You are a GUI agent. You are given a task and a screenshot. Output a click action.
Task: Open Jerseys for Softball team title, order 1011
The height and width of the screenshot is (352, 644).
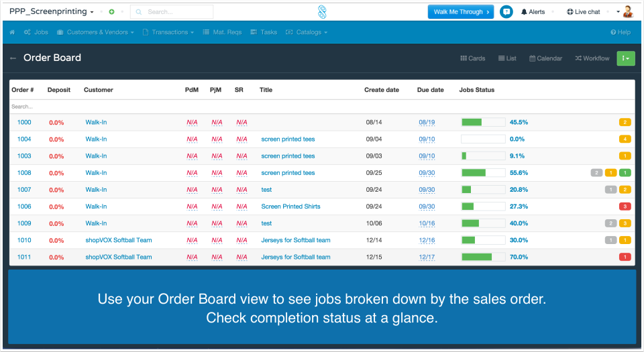[x=296, y=257]
